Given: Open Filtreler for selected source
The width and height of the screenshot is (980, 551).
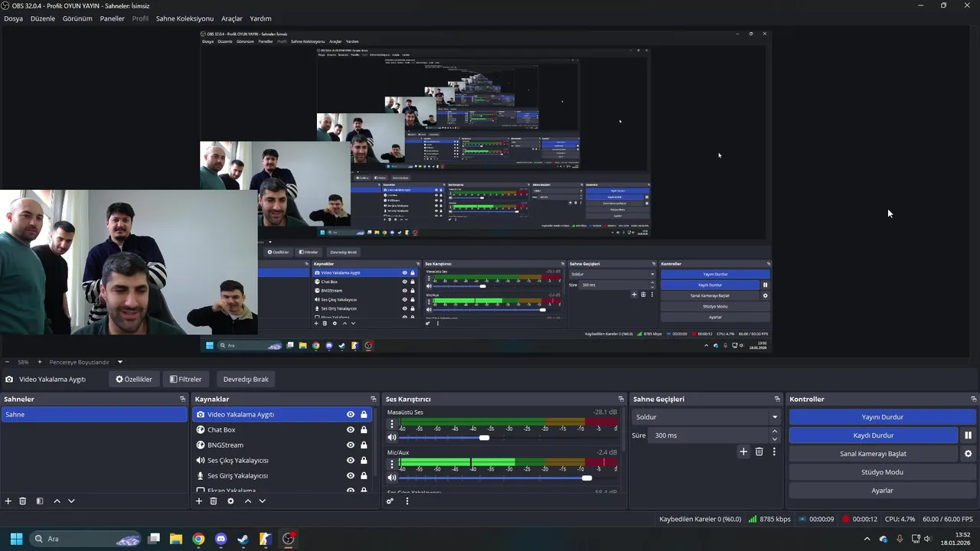Looking at the screenshot, I should point(186,380).
